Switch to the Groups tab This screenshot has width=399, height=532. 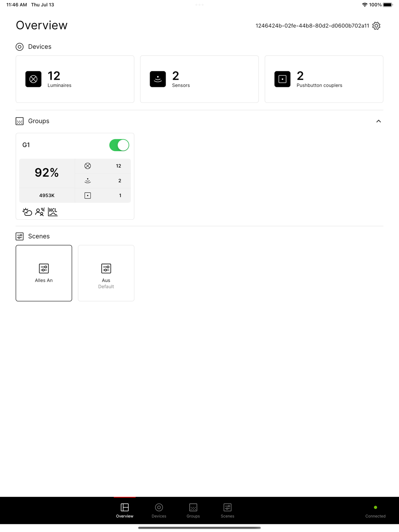click(x=193, y=510)
